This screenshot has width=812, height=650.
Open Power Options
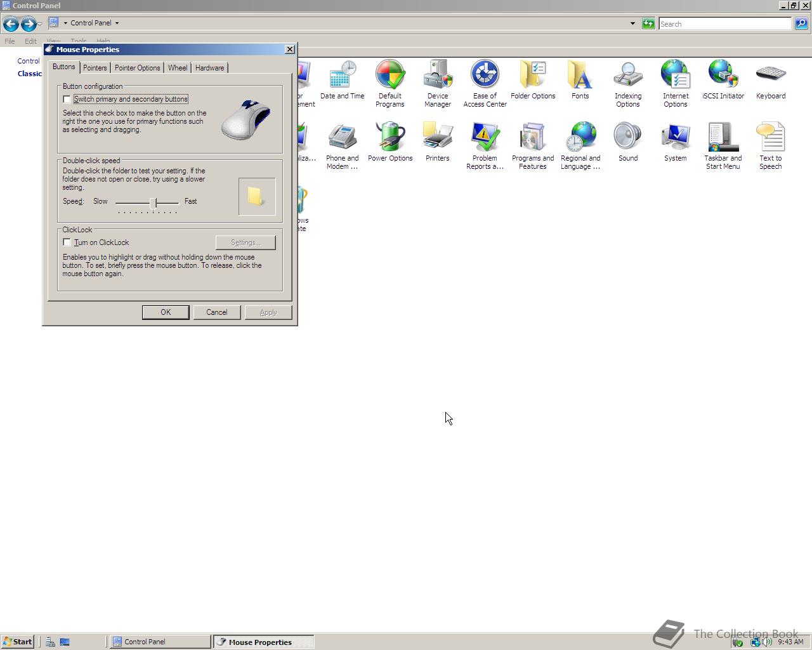click(x=390, y=142)
